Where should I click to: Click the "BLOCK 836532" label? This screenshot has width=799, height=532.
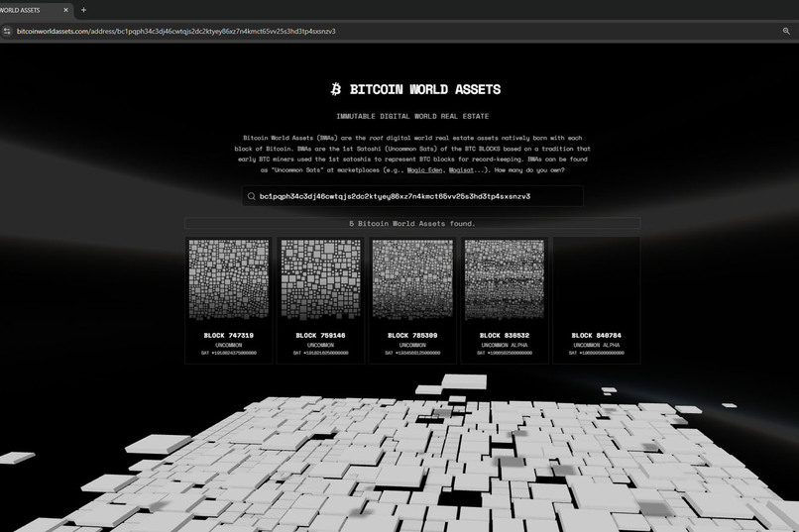coord(505,336)
